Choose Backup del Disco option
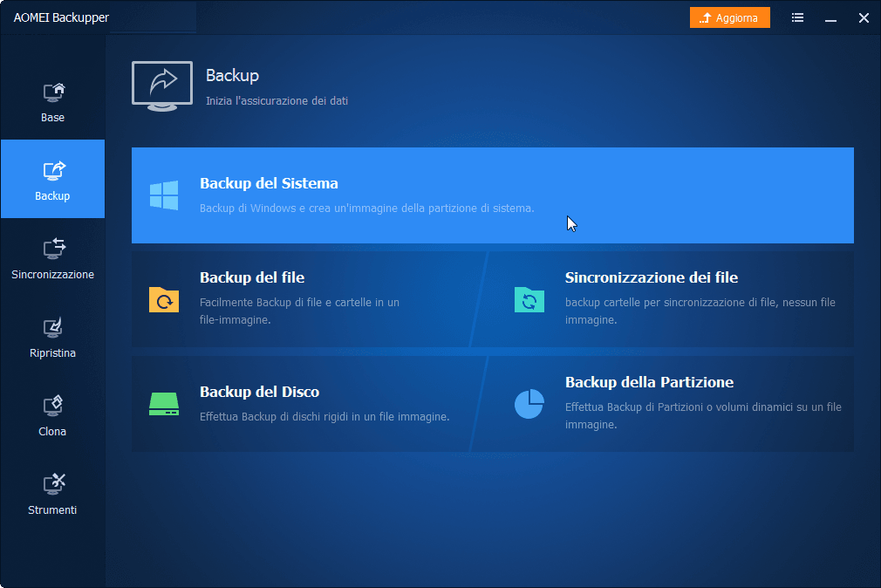 [x=308, y=404]
